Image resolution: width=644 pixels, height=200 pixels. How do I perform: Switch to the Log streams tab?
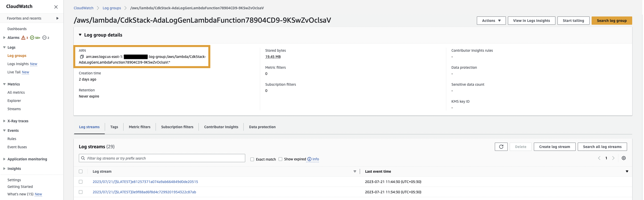click(x=89, y=127)
